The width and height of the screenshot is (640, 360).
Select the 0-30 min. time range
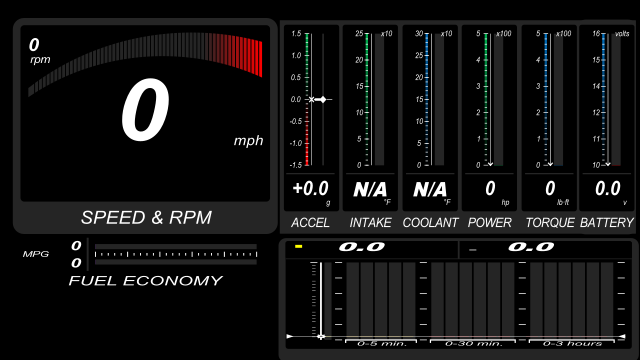(x=473, y=343)
